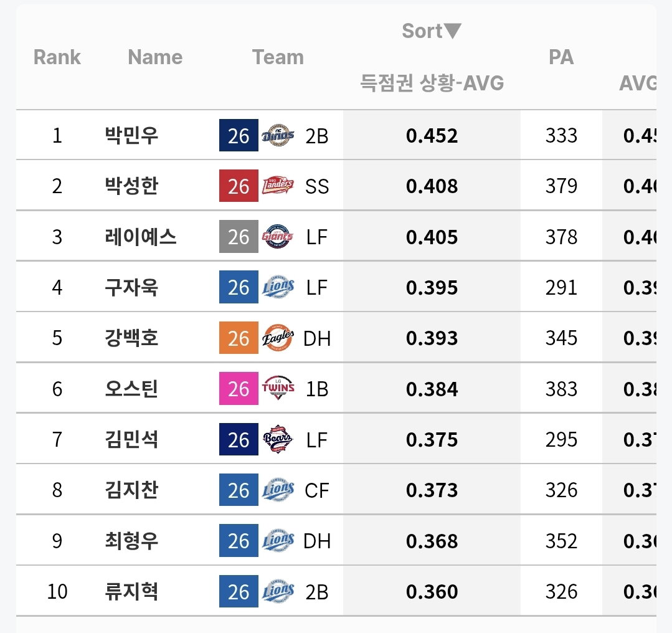
Task: Sort by the PA column header
Action: click(x=561, y=57)
